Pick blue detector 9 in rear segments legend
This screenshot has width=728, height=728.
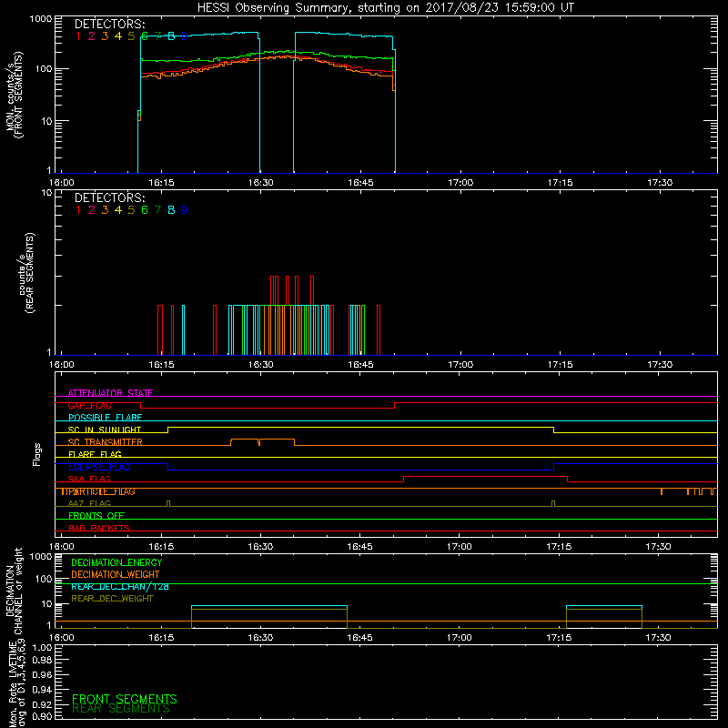click(185, 210)
